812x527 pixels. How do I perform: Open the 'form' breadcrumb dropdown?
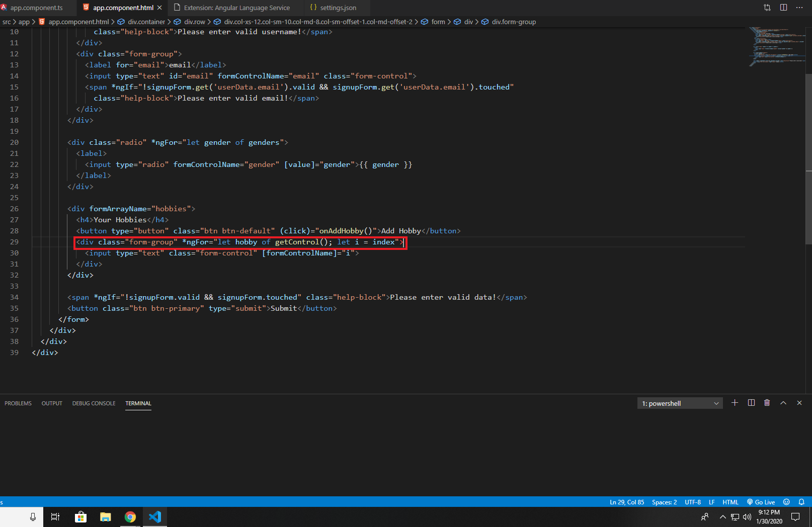point(438,22)
